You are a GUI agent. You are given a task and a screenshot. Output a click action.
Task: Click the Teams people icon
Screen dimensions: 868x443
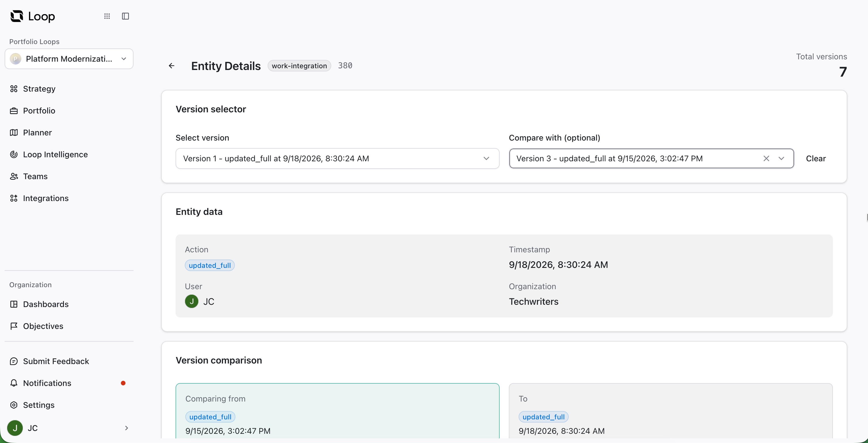click(x=14, y=176)
